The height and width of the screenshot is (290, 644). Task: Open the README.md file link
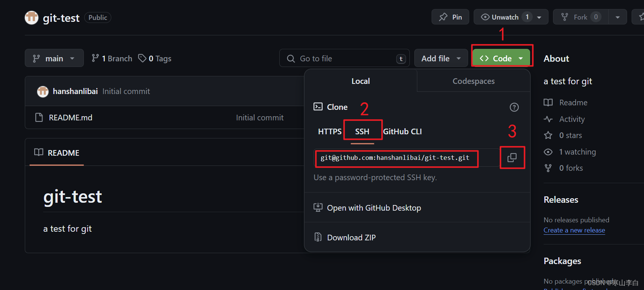[x=71, y=117]
